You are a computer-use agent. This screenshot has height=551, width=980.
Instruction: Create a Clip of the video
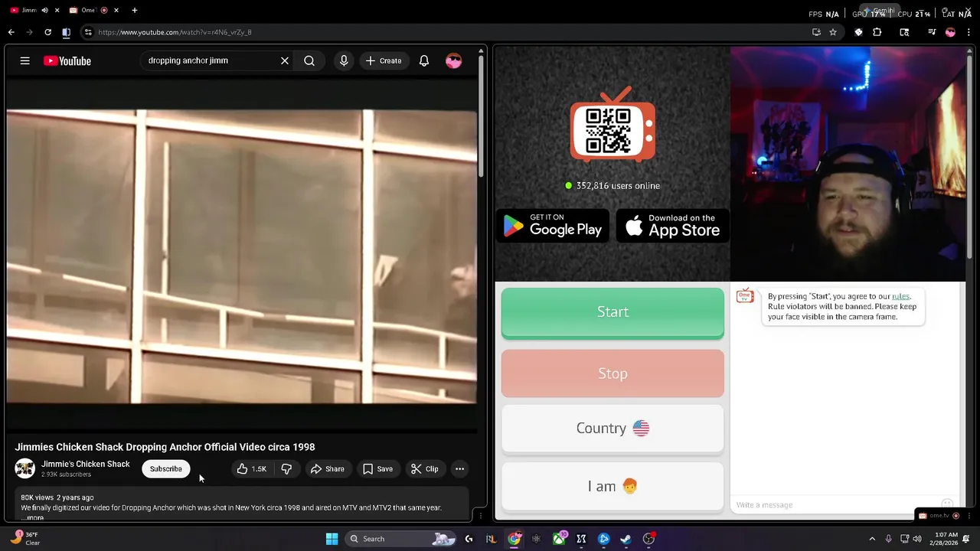point(424,469)
